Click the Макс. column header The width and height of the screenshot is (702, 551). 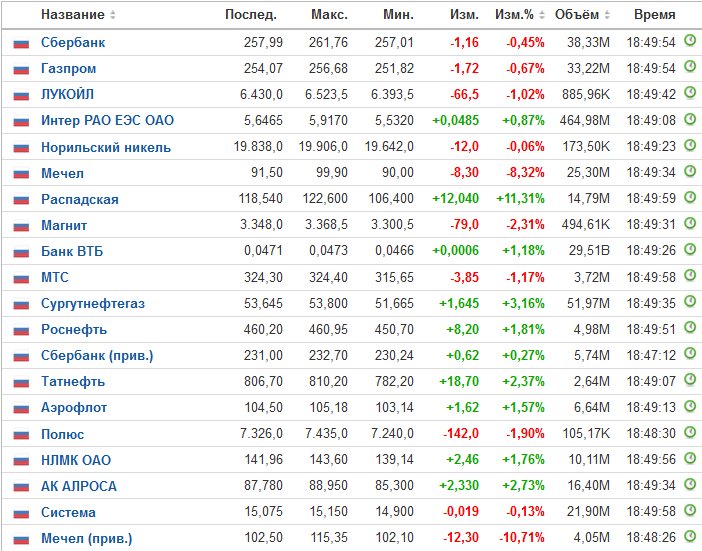[329, 15]
